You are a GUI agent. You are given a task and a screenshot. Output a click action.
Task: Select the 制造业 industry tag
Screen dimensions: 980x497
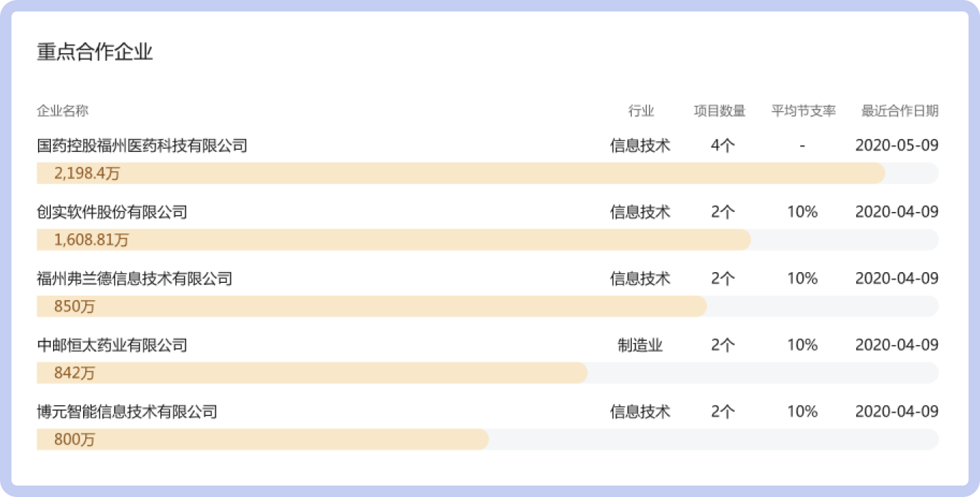point(640,345)
